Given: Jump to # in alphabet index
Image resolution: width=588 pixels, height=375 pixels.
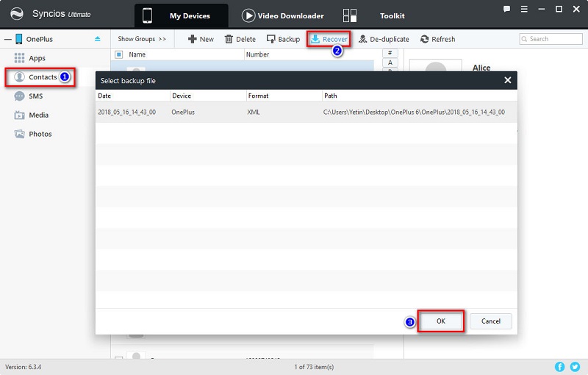Looking at the screenshot, I should (390, 53).
